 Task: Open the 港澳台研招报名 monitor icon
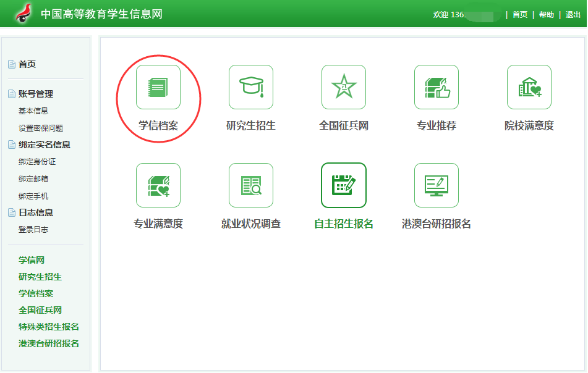point(437,185)
